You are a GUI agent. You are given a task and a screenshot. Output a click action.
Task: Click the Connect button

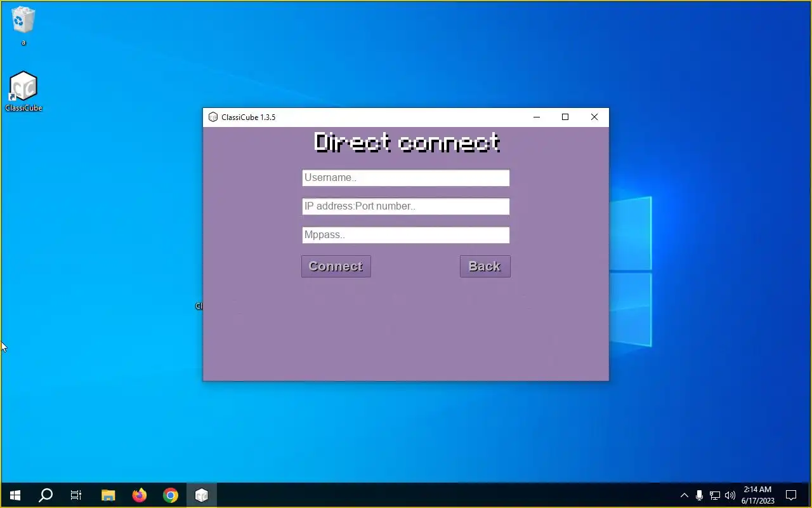pyautogui.click(x=336, y=267)
